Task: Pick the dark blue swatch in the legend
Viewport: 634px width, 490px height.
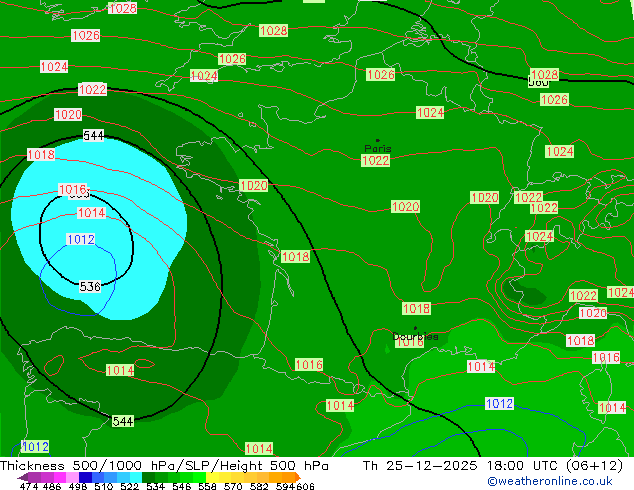Action: click(85, 477)
